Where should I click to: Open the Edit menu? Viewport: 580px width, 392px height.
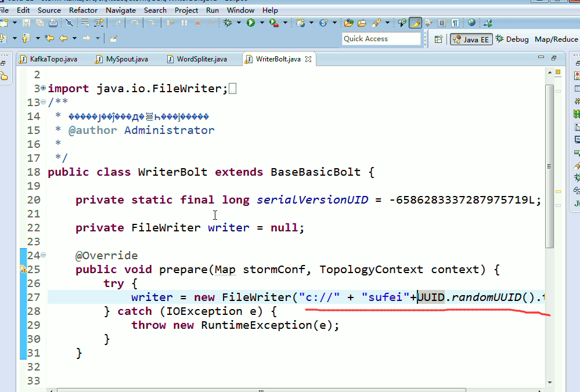coord(23,10)
